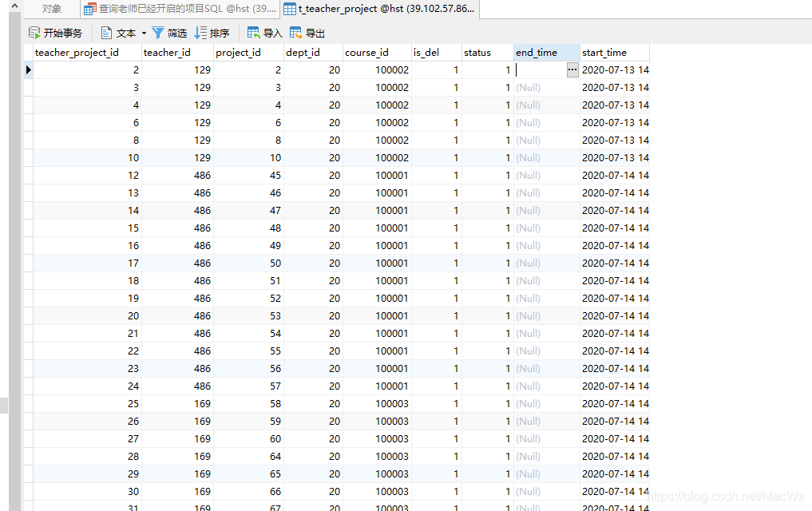The width and height of the screenshot is (812, 511).
Task: Click the query tab's icon
Action: point(90,9)
